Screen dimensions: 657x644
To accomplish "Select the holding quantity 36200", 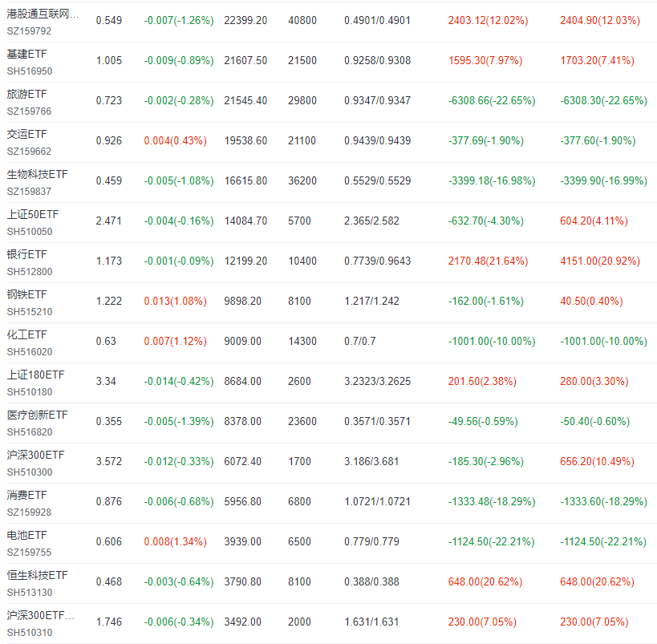I will [302, 181].
